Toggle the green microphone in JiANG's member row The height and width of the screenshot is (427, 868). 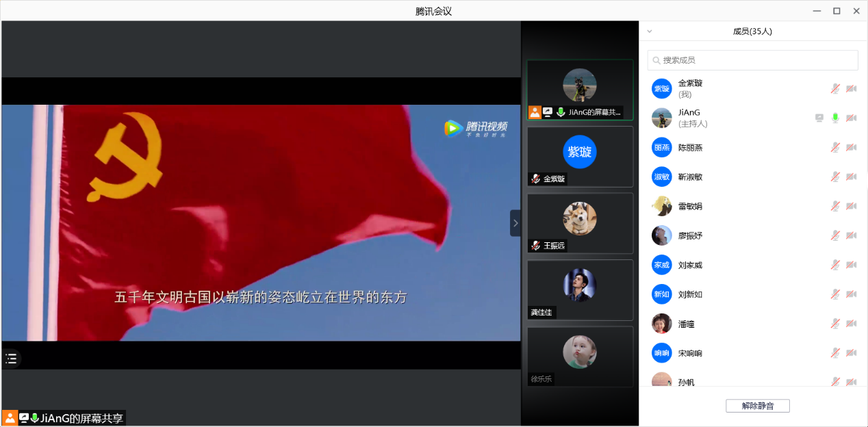[835, 118]
